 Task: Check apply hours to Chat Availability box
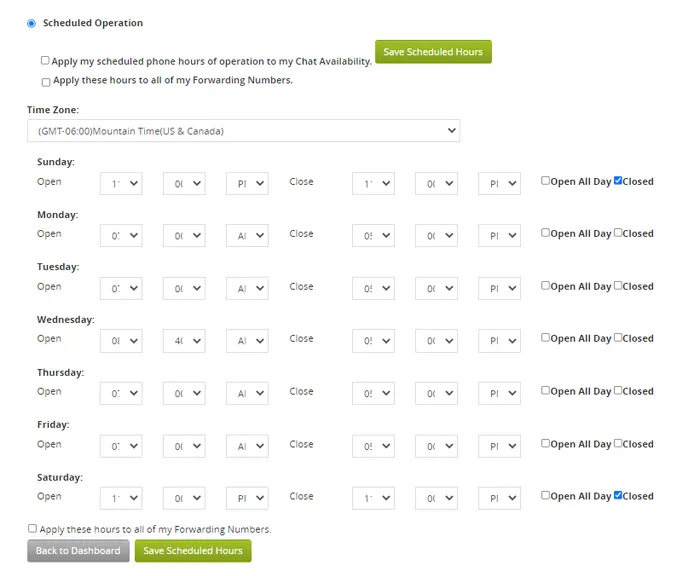(x=45, y=60)
